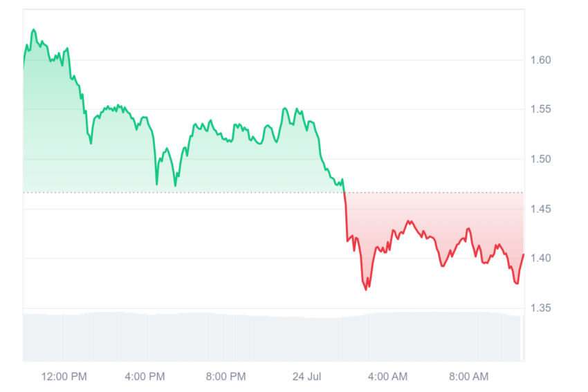The image size is (588, 392).
Task: Select the 12:00 PM time axis marker
Action: (x=64, y=376)
